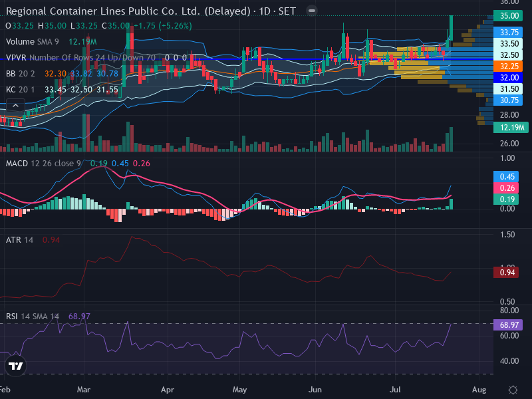Image resolution: width=532 pixels, height=399 pixels.
Task: Click the 80.00 RSI axis label
Action: [x=509, y=311]
